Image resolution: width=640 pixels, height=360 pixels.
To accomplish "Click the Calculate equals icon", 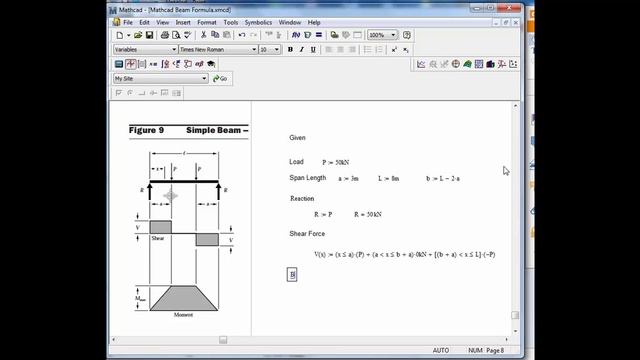I will [x=319, y=36].
